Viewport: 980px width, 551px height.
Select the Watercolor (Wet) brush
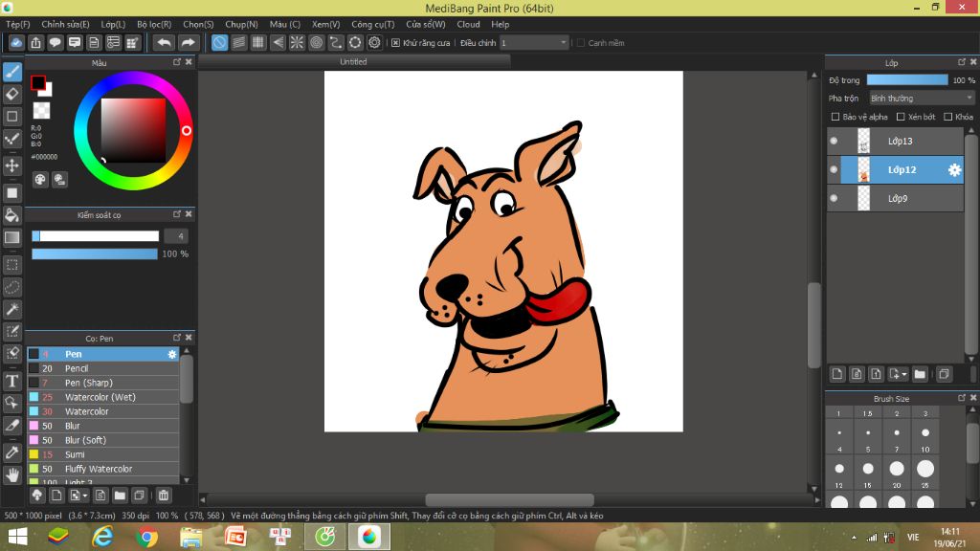pyautogui.click(x=103, y=397)
